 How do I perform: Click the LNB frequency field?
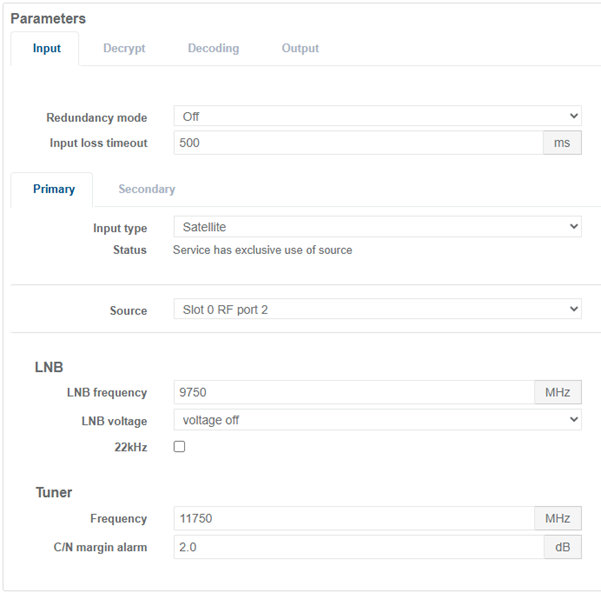click(353, 393)
